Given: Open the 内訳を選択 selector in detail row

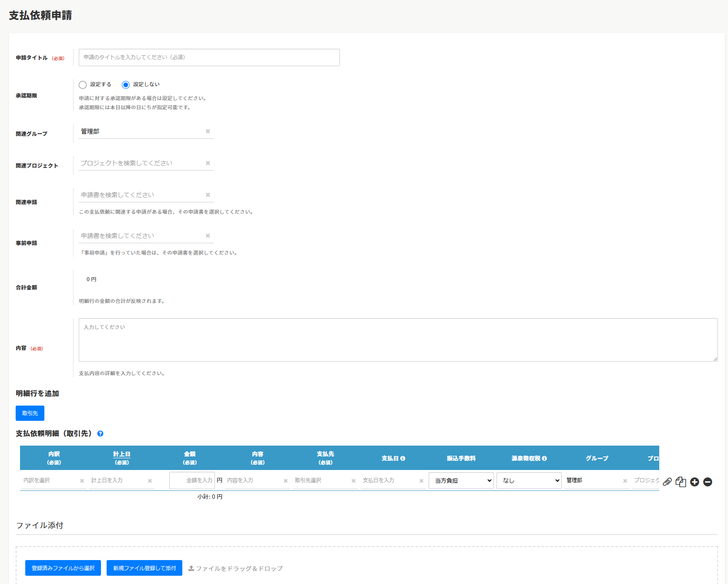Looking at the screenshot, I should point(49,480).
